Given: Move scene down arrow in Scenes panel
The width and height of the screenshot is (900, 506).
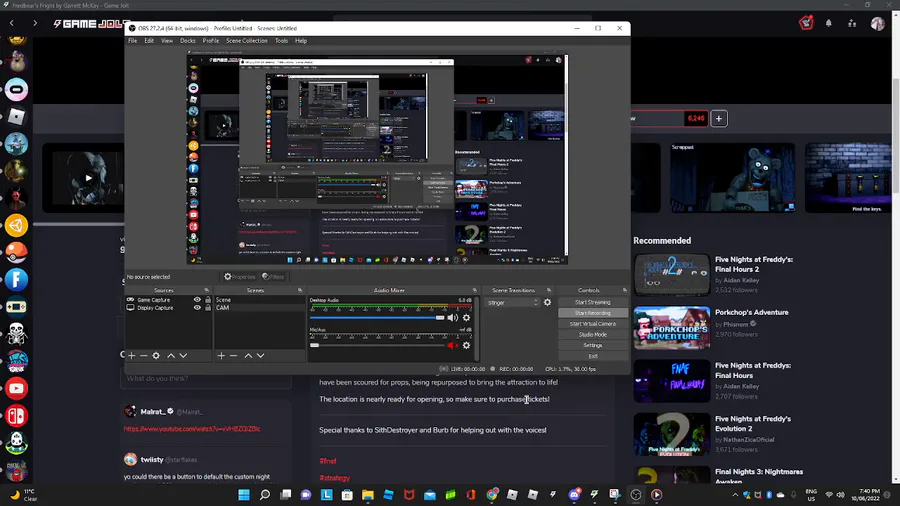Looking at the screenshot, I should pyautogui.click(x=261, y=356).
